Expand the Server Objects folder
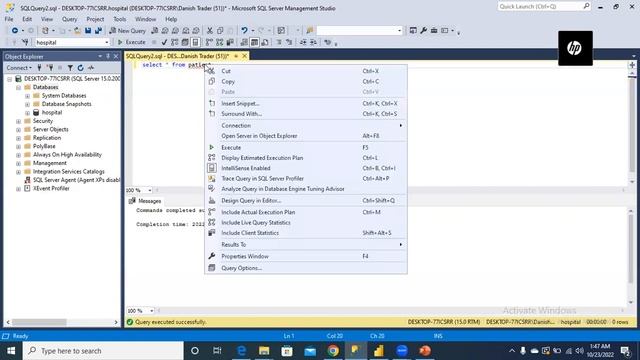 tap(18, 130)
